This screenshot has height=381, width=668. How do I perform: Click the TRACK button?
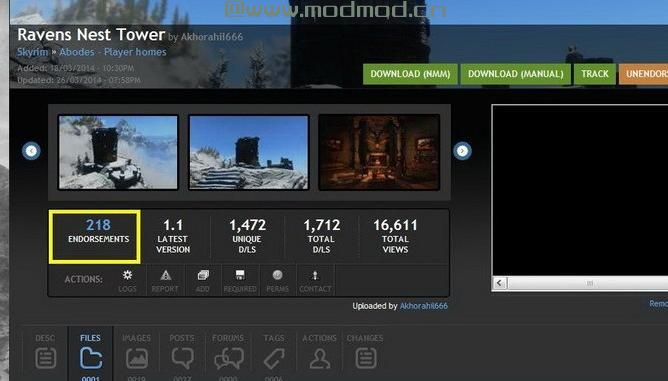coord(595,74)
